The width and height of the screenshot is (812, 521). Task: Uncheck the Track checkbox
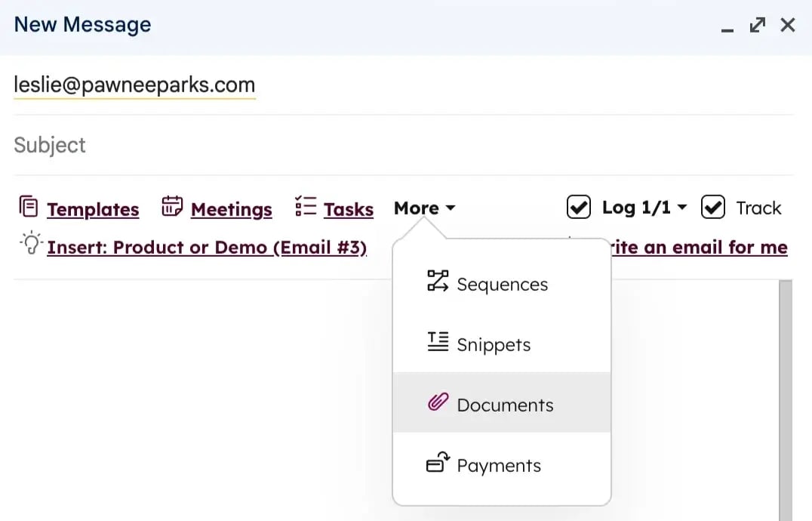(712, 207)
